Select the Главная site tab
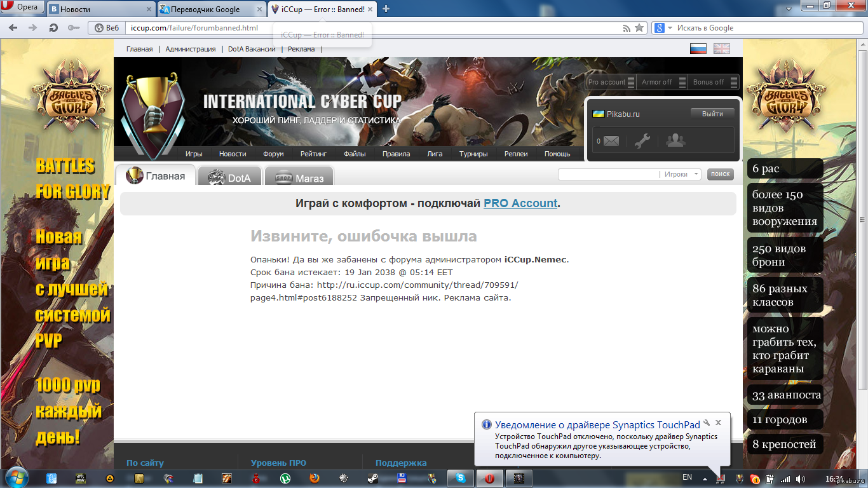This screenshot has height=488, width=868. pyautogui.click(x=156, y=176)
